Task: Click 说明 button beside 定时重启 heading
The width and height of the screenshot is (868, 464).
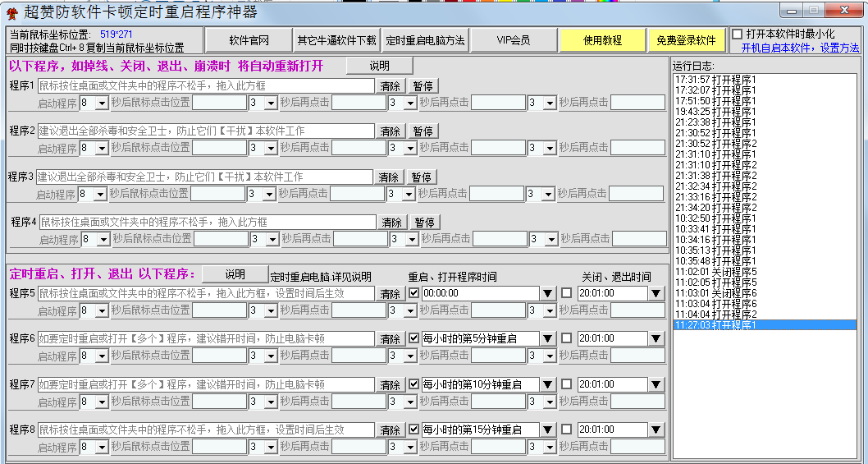Action: (x=235, y=273)
